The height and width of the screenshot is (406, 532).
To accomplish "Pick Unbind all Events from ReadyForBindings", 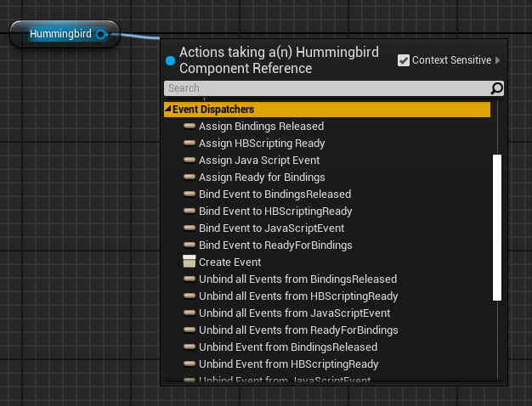I will (298, 330).
